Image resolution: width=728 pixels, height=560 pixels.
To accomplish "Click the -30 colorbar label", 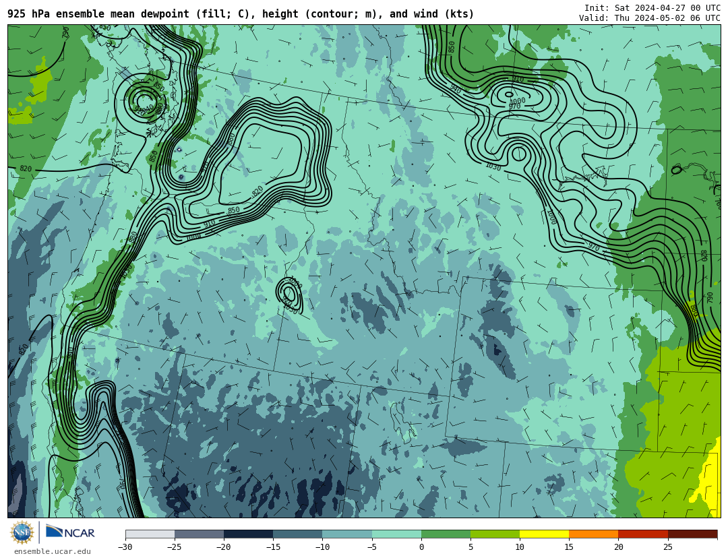I will 125,547.
